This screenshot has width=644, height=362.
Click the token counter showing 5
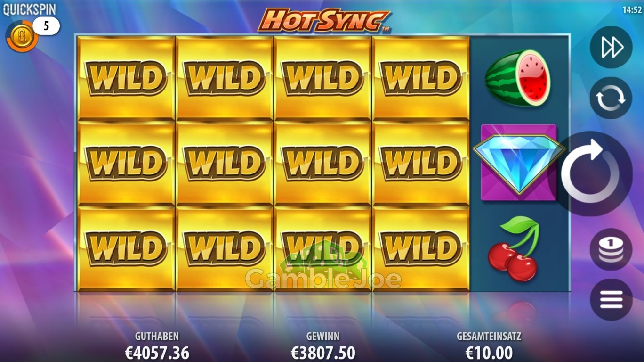pyautogui.click(x=46, y=26)
